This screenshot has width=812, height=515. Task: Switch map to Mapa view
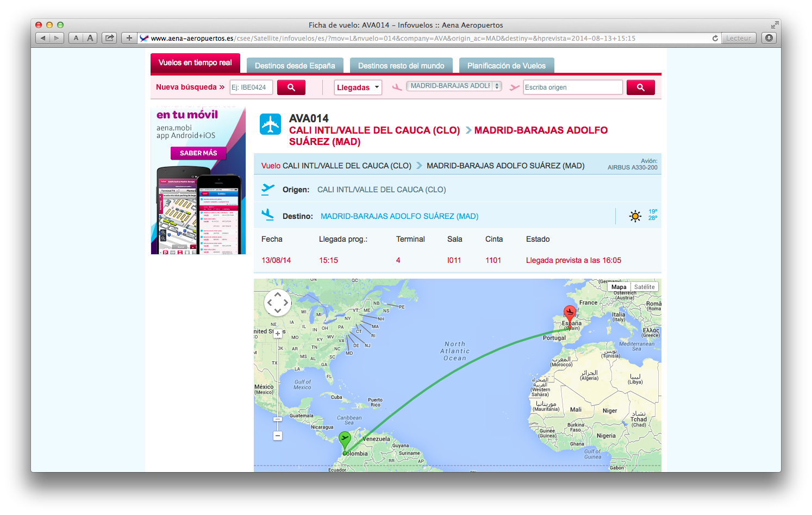coord(619,287)
